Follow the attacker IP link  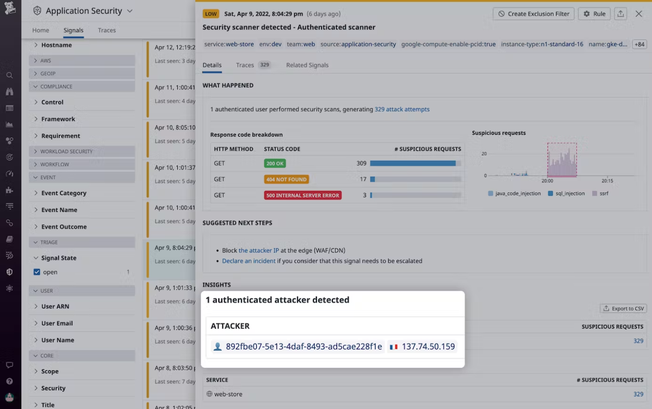coord(259,250)
